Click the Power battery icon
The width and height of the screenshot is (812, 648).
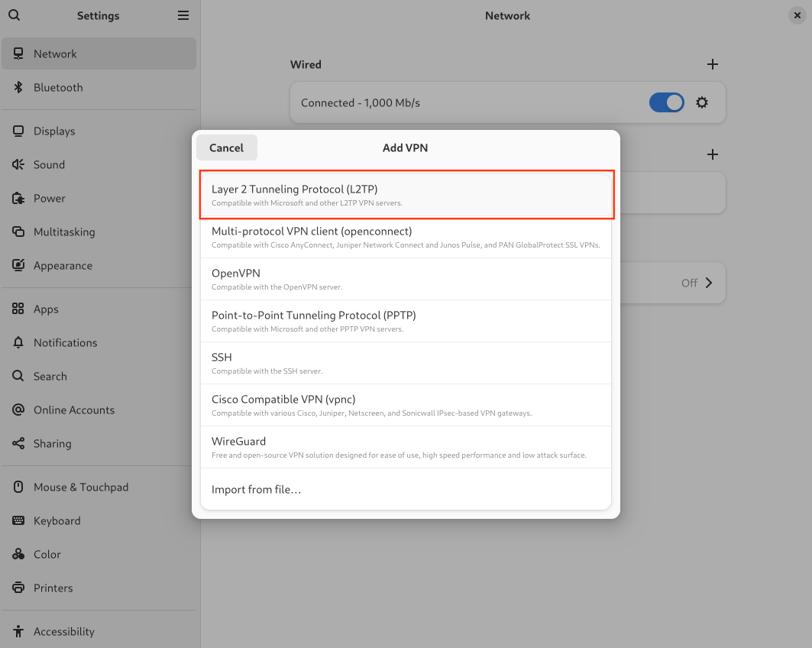(18, 198)
